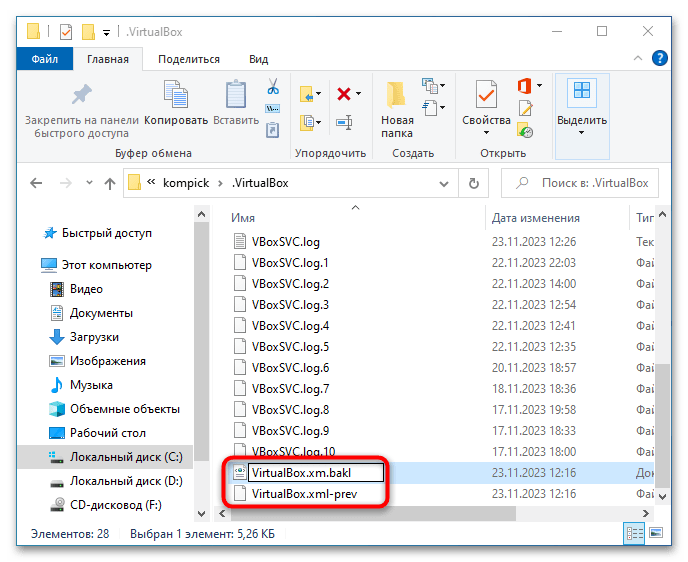The width and height of the screenshot is (688, 562).
Task: Expand the Выделить dropdown arrow
Action: 581,133
